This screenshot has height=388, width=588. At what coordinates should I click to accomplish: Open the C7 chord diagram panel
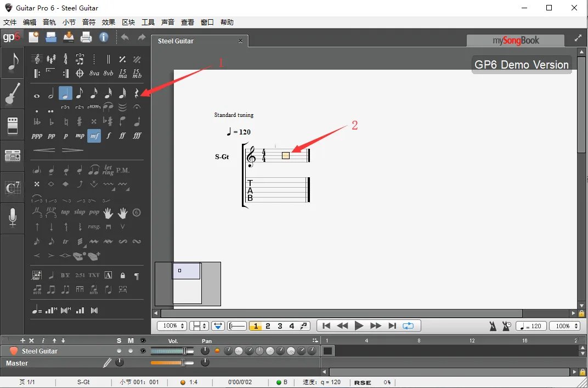coord(12,188)
